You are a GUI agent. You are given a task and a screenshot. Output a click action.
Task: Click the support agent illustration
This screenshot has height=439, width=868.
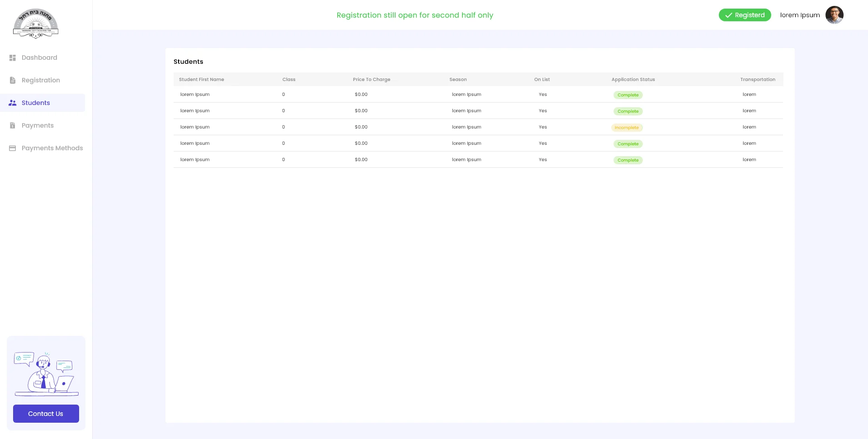46,374
